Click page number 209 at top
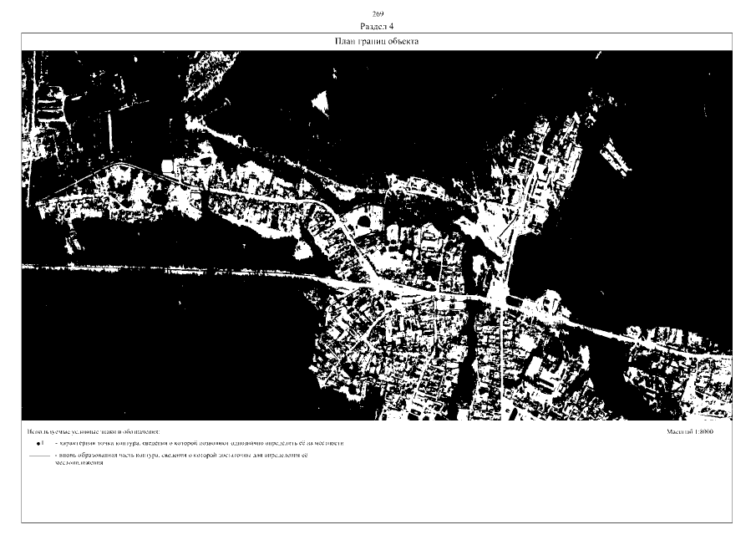 coord(377,13)
